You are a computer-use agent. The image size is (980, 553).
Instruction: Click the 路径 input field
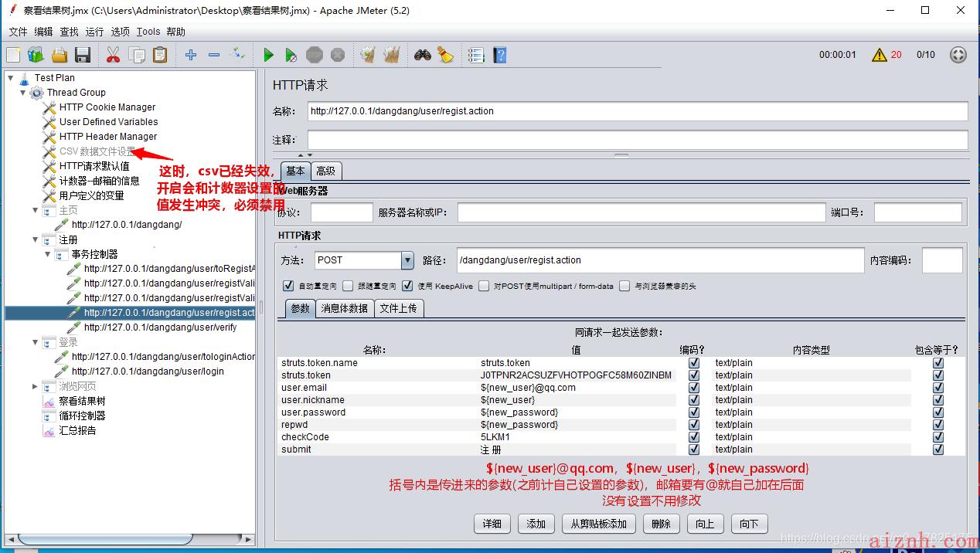click(660, 260)
